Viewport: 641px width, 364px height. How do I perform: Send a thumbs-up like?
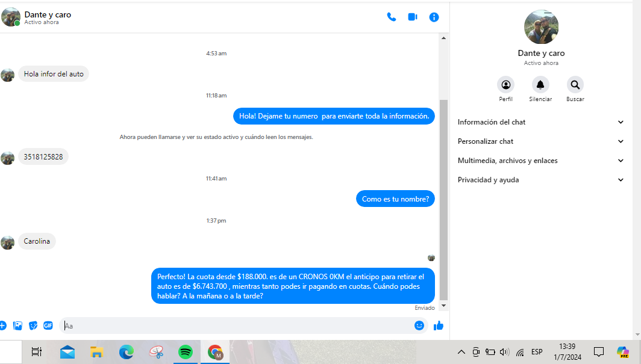coord(439,325)
